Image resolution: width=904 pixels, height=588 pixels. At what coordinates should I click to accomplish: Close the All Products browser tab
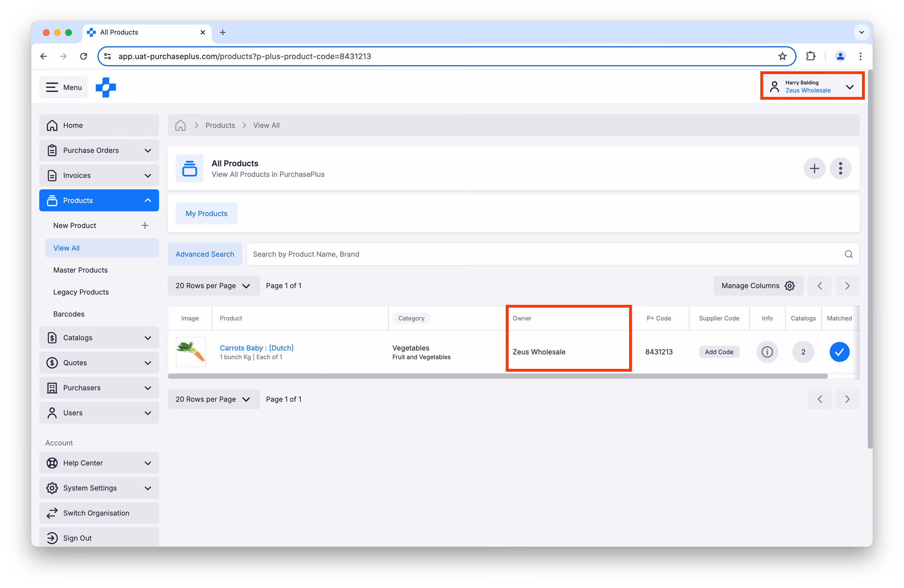click(x=203, y=32)
